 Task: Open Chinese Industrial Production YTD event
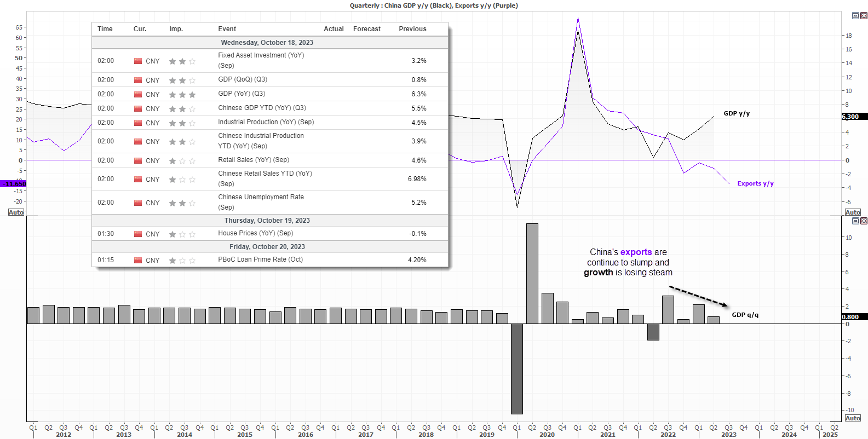tap(261, 141)
